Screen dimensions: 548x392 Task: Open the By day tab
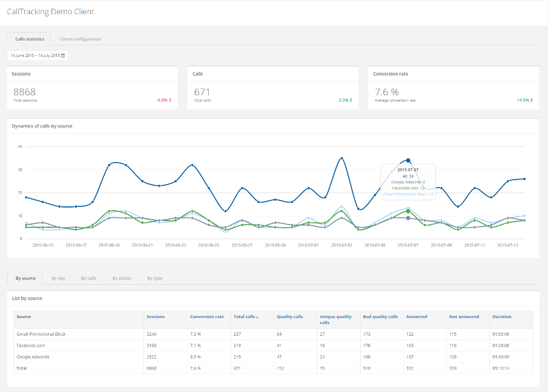(x=58, y=278)
